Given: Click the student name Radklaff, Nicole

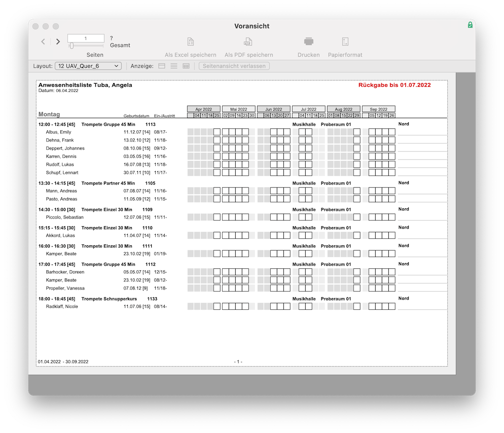Looking at the screenshot, I should coord(62,307).
